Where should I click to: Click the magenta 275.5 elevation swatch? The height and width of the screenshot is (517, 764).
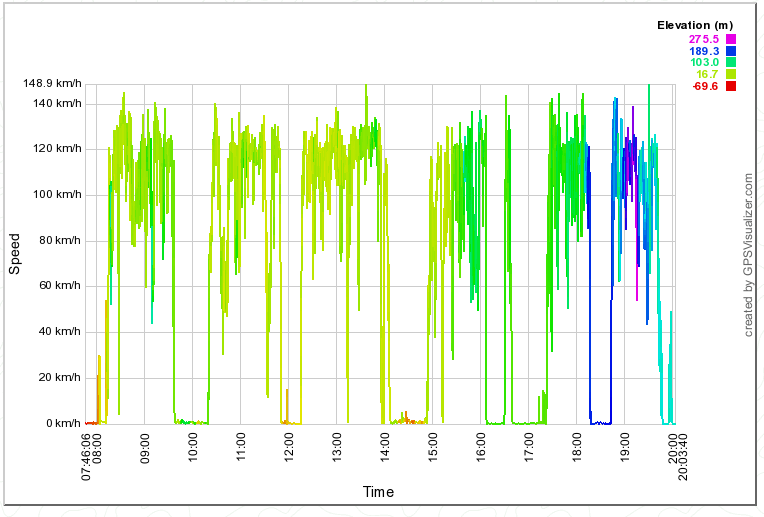point(731,39)
